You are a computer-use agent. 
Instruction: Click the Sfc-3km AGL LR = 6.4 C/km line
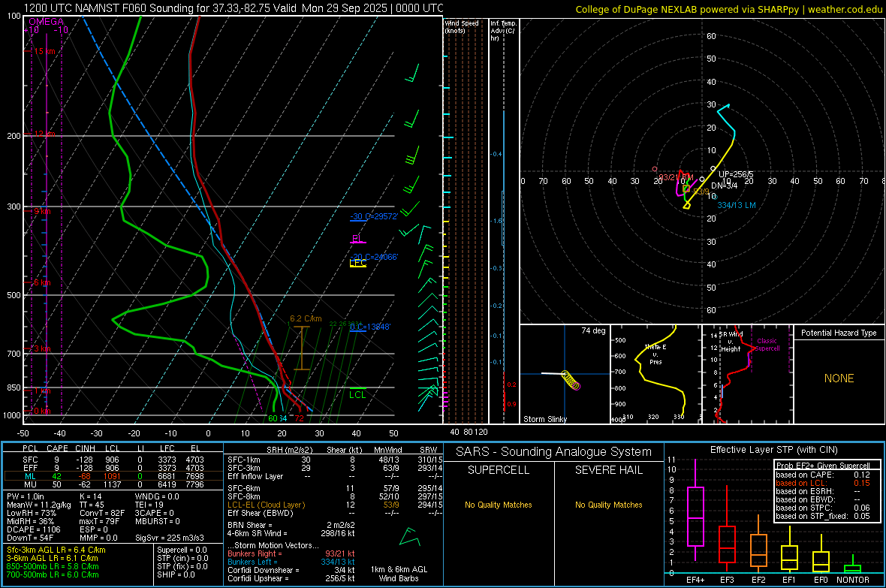[x=56, y=550]
